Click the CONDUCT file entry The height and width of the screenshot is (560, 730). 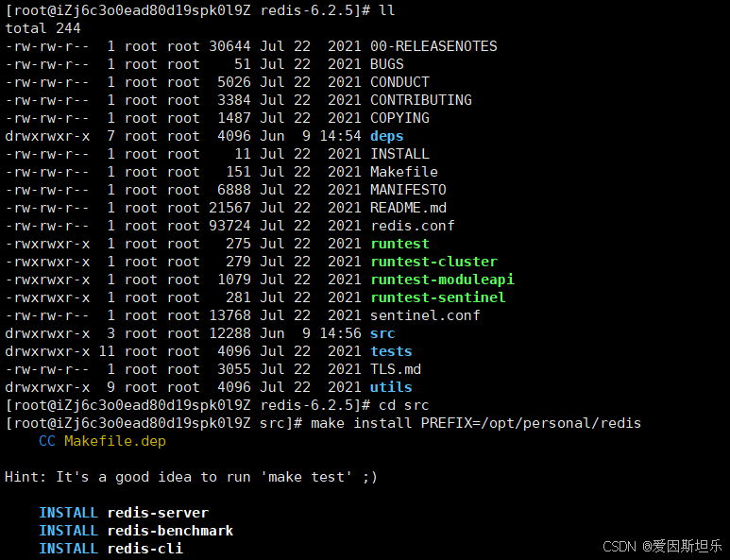[399, 82]
